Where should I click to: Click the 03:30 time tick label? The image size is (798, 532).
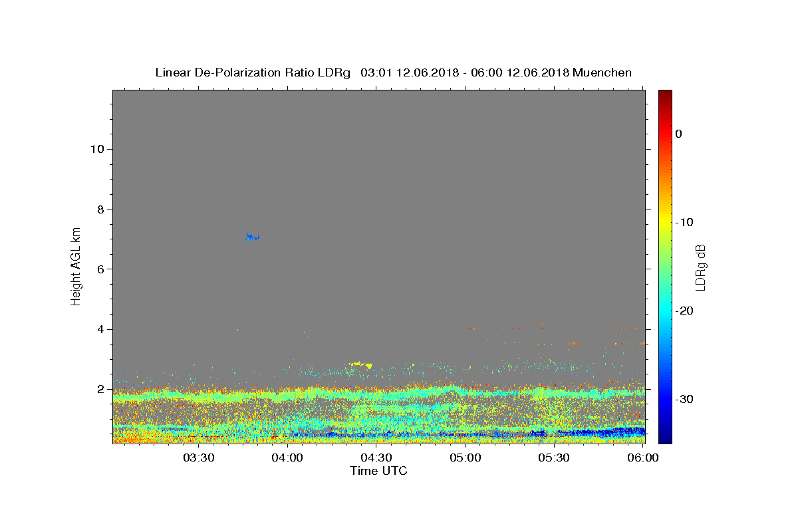tap(198, 458)
